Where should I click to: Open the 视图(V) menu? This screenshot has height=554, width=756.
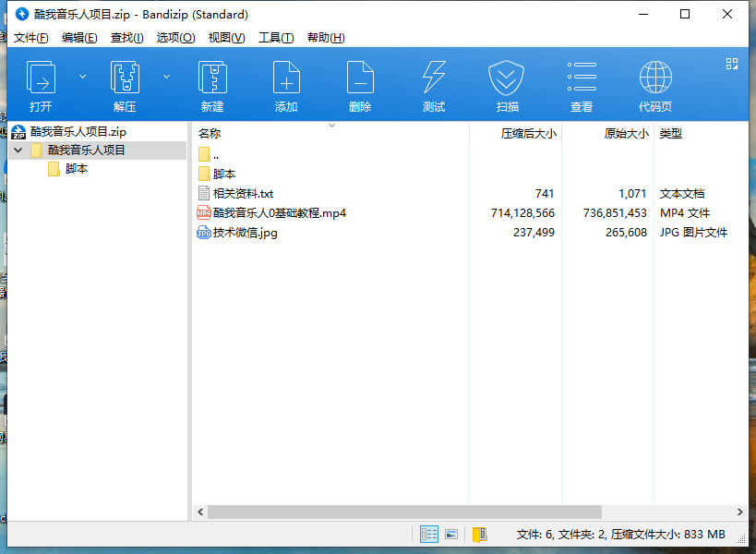click(226, 38)
